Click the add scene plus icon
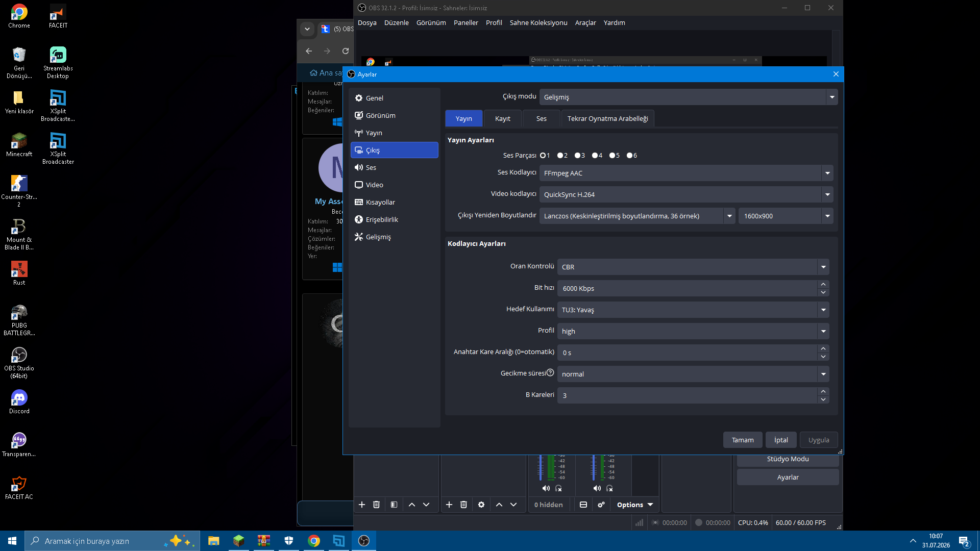 pos(362,505)
